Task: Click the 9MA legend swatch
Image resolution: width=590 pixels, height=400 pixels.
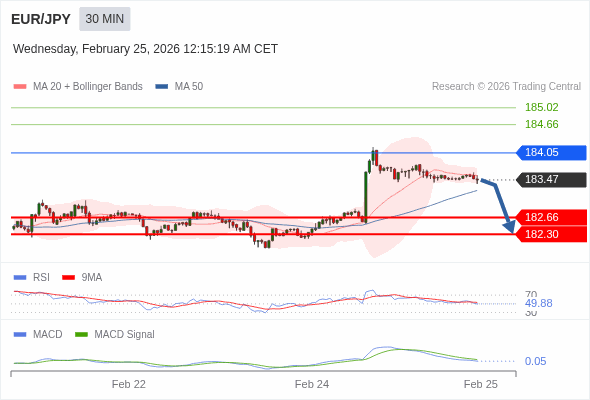Action: 68,278
